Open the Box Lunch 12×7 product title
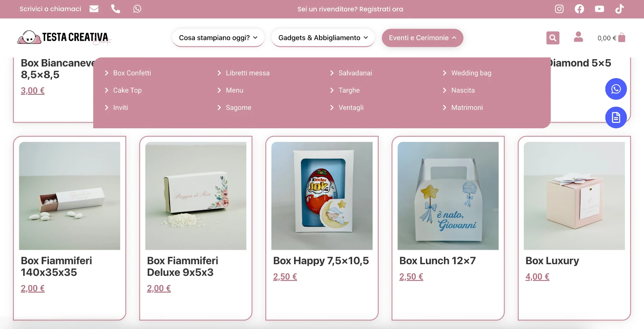The width and height of the screenshot is (644, 329). (437, 261)
